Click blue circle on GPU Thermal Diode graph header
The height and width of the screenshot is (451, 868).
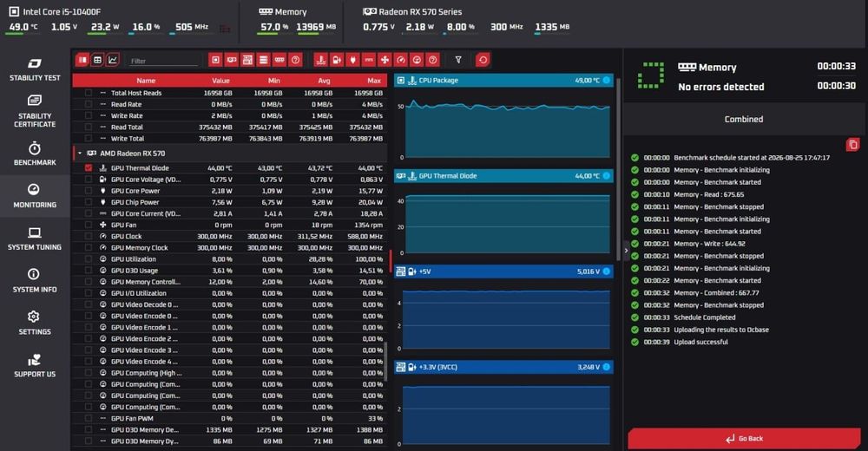coord(606,176)
